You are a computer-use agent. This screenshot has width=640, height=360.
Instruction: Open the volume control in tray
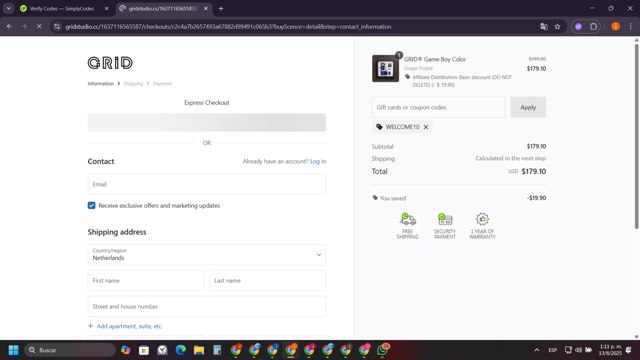pos(578,350)
